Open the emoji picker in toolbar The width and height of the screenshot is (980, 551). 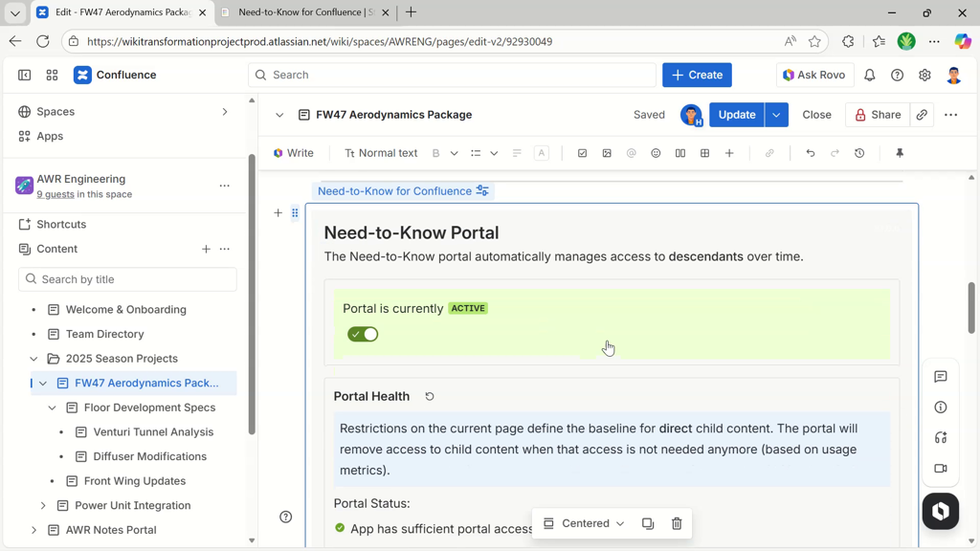(656, 153)
